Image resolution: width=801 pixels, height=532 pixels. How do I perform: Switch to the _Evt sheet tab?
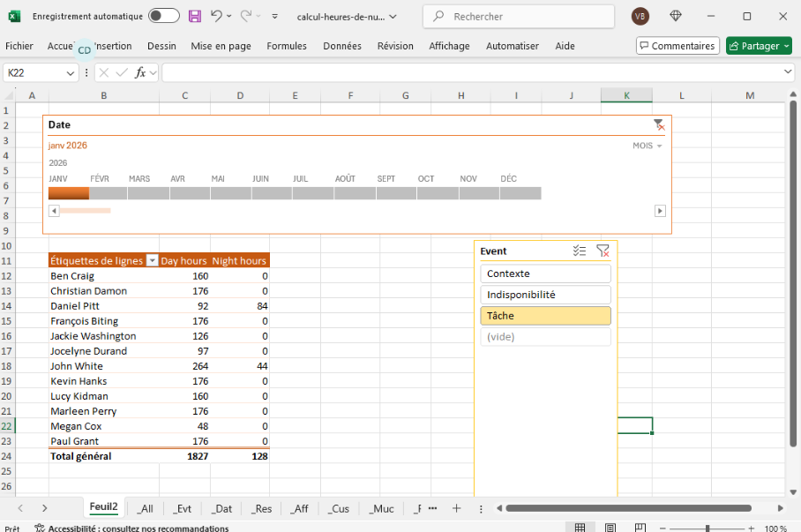pos(183,508)
